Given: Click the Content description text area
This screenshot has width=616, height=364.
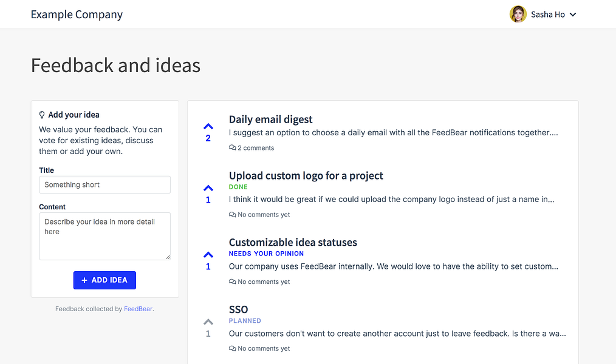Looking at the screenshot, I should [x=105, y=236].
